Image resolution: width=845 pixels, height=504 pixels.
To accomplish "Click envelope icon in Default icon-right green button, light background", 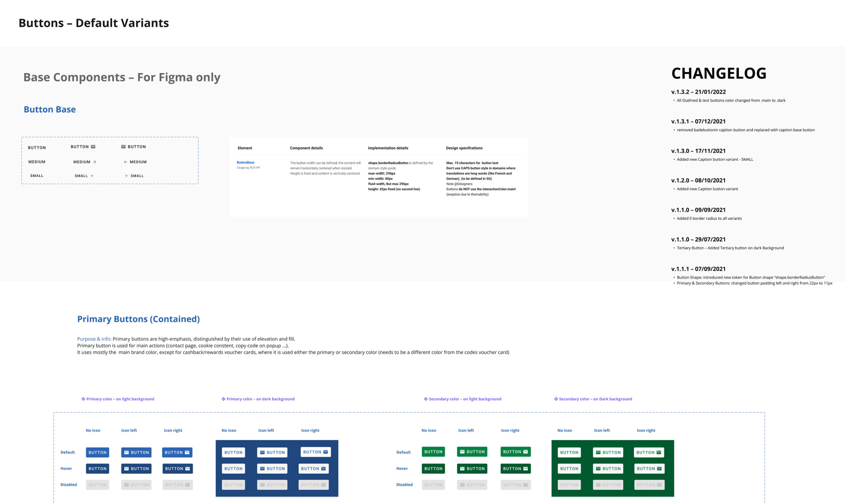I will coord(525,452).
